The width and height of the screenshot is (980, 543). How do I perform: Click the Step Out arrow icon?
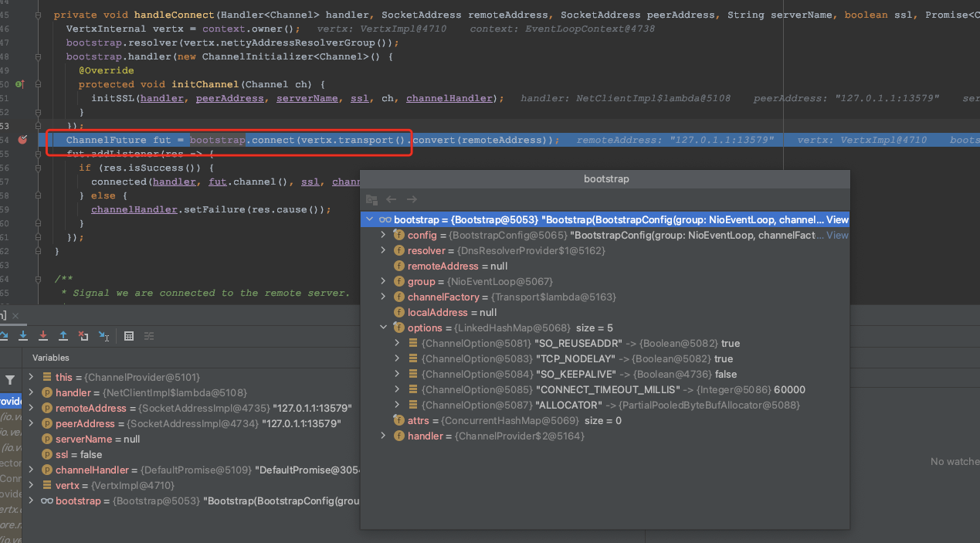63,335
